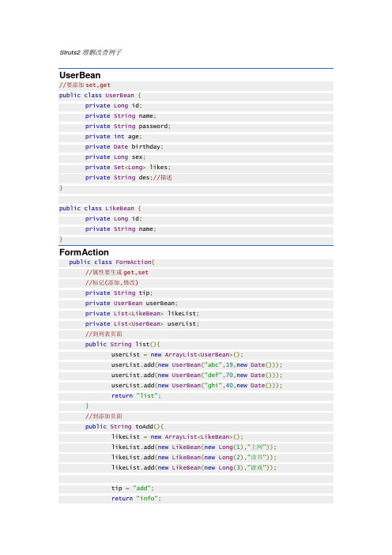
Task: Select the 'FormAction' section heading
Action: coord(85,252)
